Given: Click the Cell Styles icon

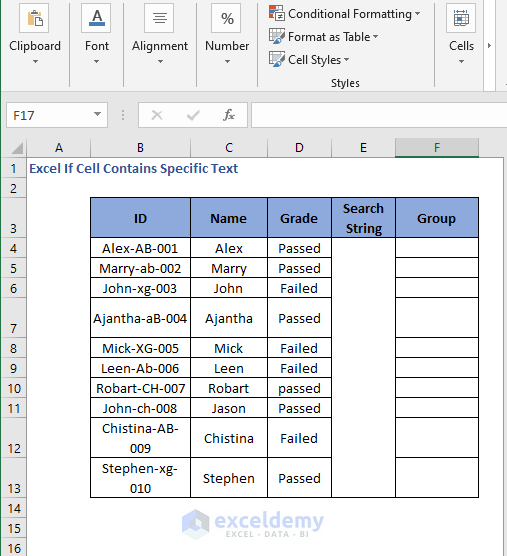Looking at the screenshot, I should (x=277, y=59).
